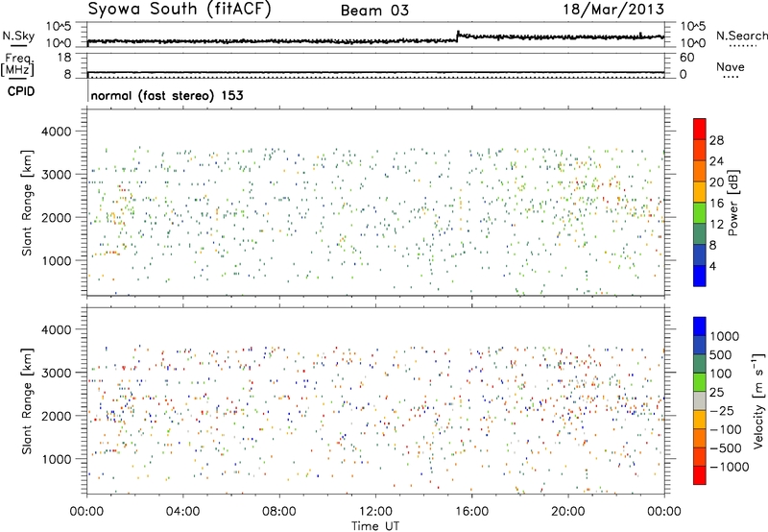768x532 pixels.
Task: Click the date '18/Mar/2013'
Action: pos(613,10)
